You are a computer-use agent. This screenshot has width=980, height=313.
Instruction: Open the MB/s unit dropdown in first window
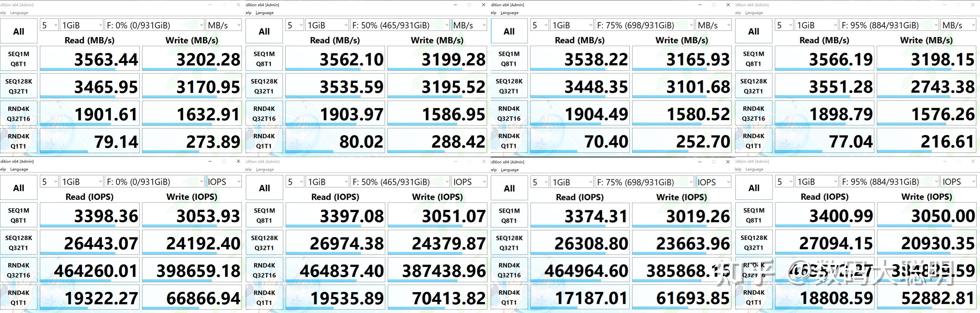click(223, 25)
